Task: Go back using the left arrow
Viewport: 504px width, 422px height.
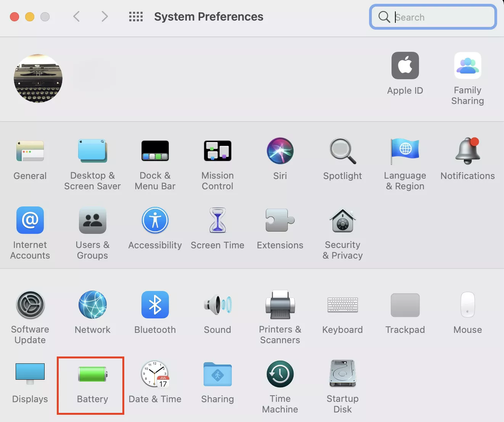Action: pos(76,16)
